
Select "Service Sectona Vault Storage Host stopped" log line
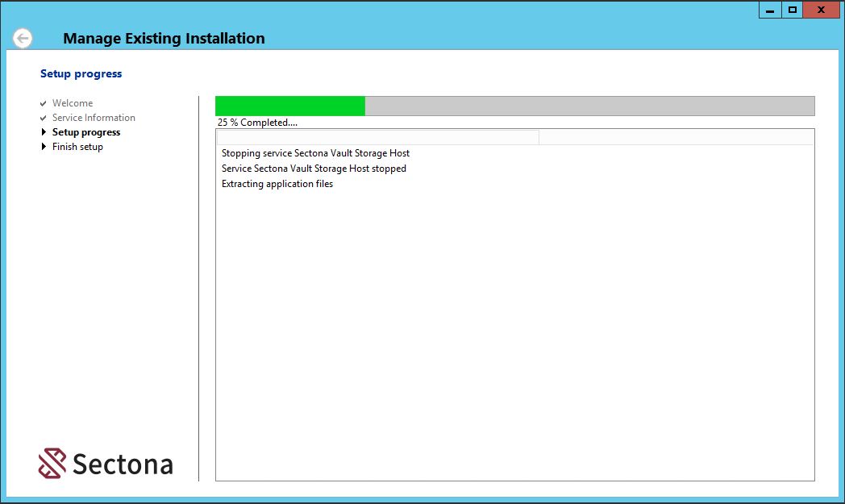[314, 169]
